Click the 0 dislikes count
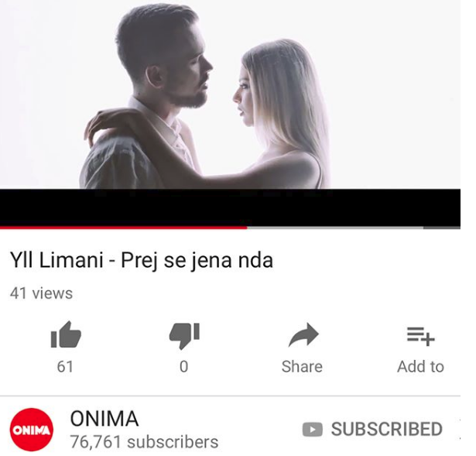Image resolution: width=476 pixels, height=456 pixels. point(184,366)
